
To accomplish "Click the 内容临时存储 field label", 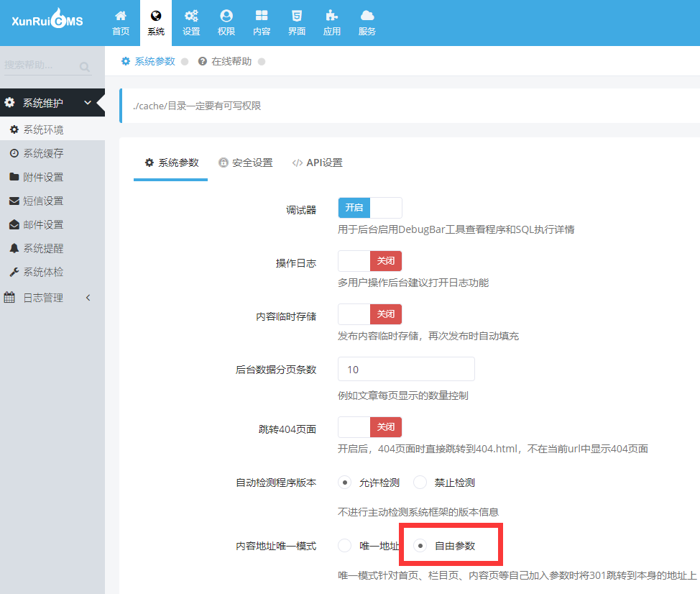I will 286,316.
